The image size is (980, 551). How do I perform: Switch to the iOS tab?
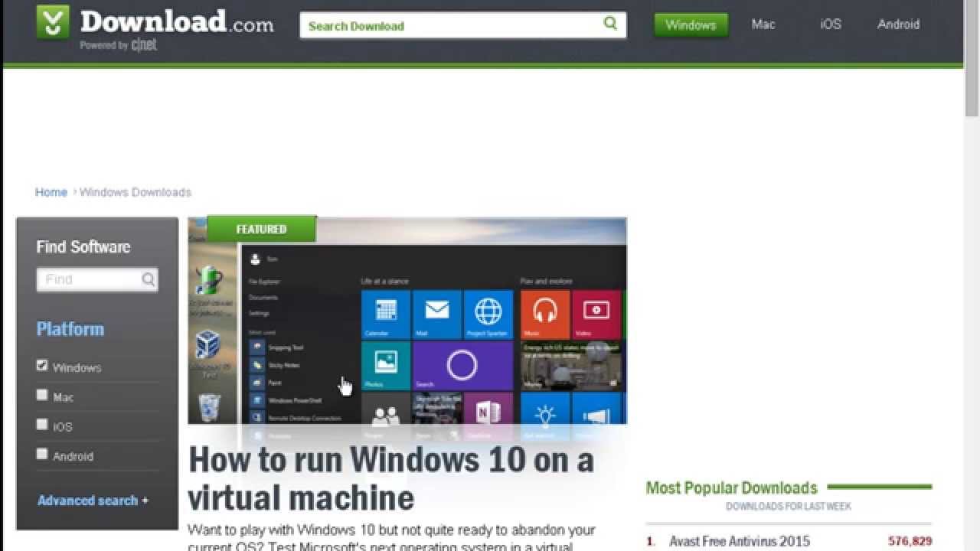coord(831,24)
